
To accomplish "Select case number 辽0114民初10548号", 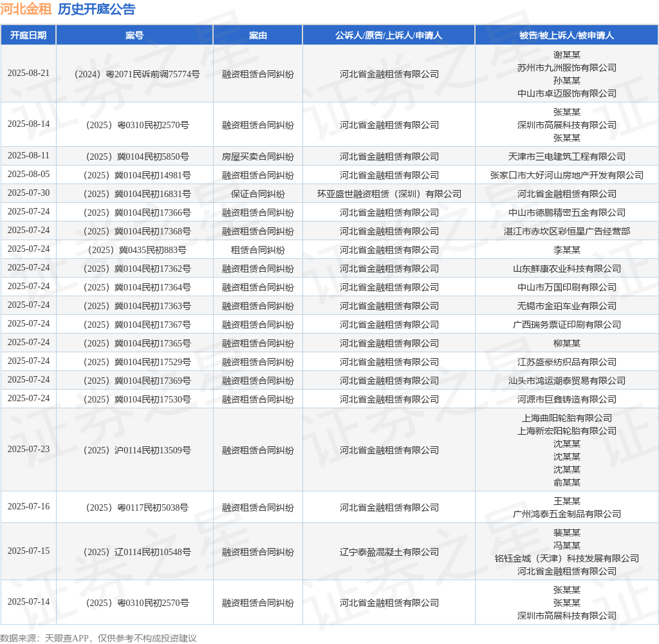I will coord(137,552).
